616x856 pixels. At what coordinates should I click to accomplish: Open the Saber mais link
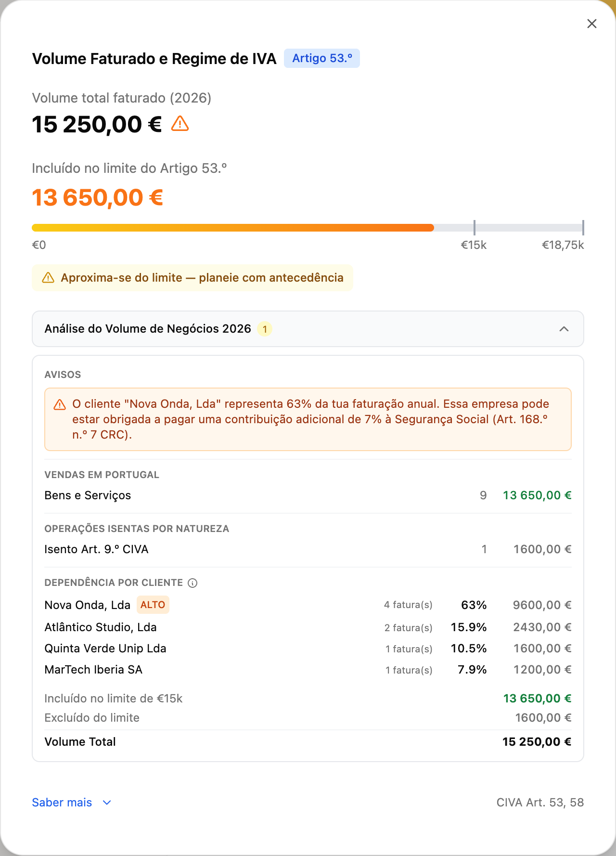tap(62, 803)
